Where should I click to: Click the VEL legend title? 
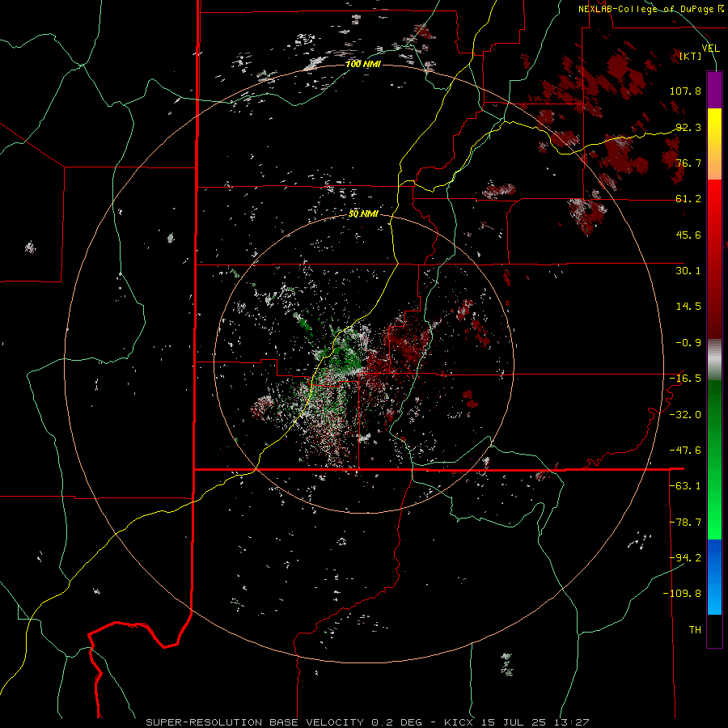click(x=710, y=49)
